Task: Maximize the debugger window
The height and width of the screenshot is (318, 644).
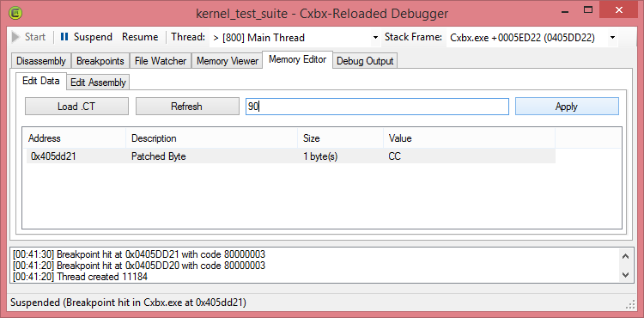Action: coord(588,9)
